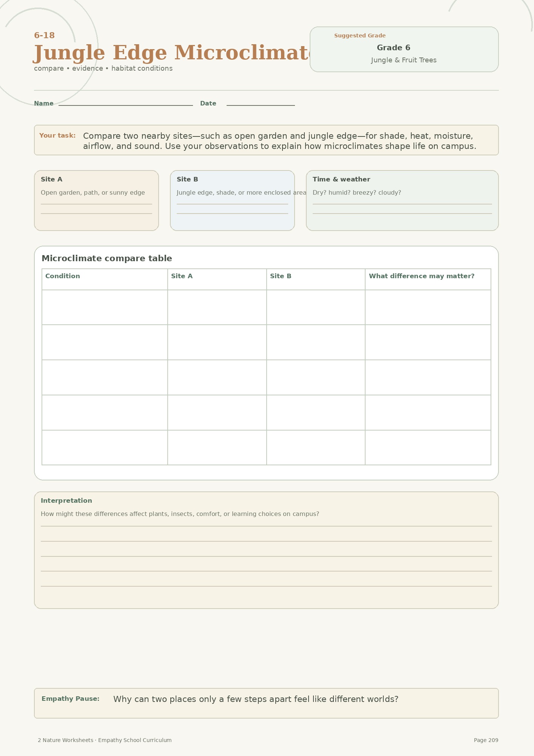Click "Open garden, path, or sunny edge" text

click(93, 193)
